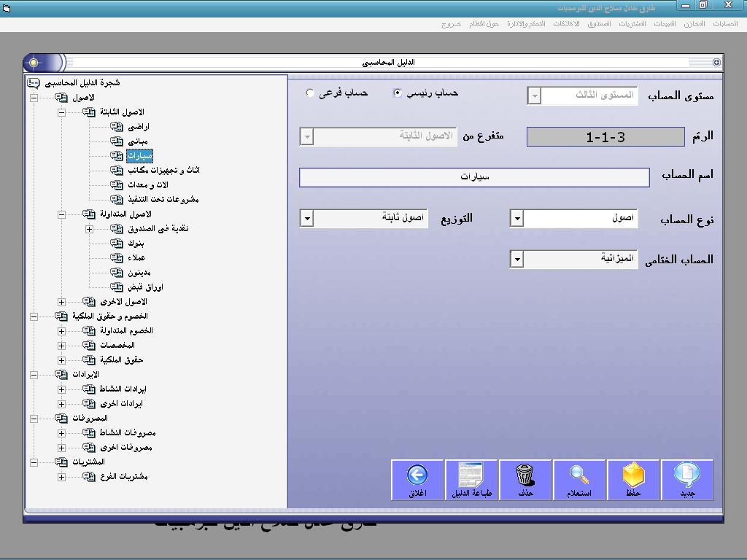Click the حفظ (Save) box icon
Screen dimensions: 747x560
pyautogui.click(x=633, y=475)
